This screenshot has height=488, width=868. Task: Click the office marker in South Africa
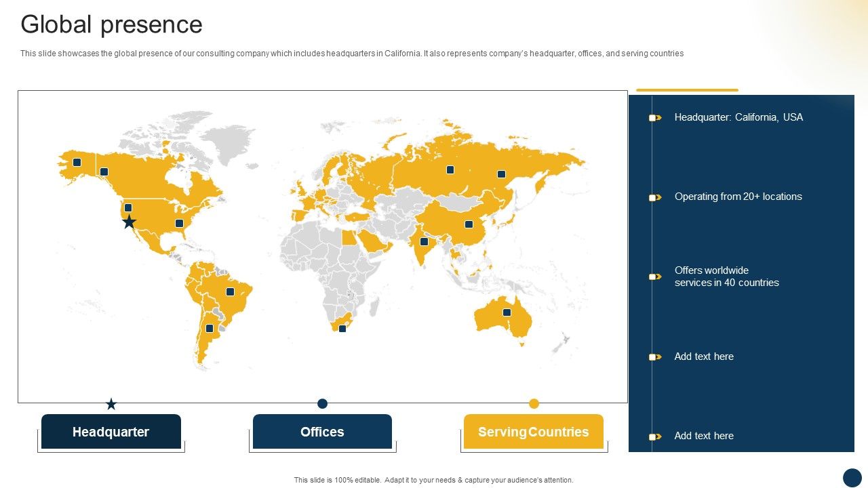tap(342, 329)
